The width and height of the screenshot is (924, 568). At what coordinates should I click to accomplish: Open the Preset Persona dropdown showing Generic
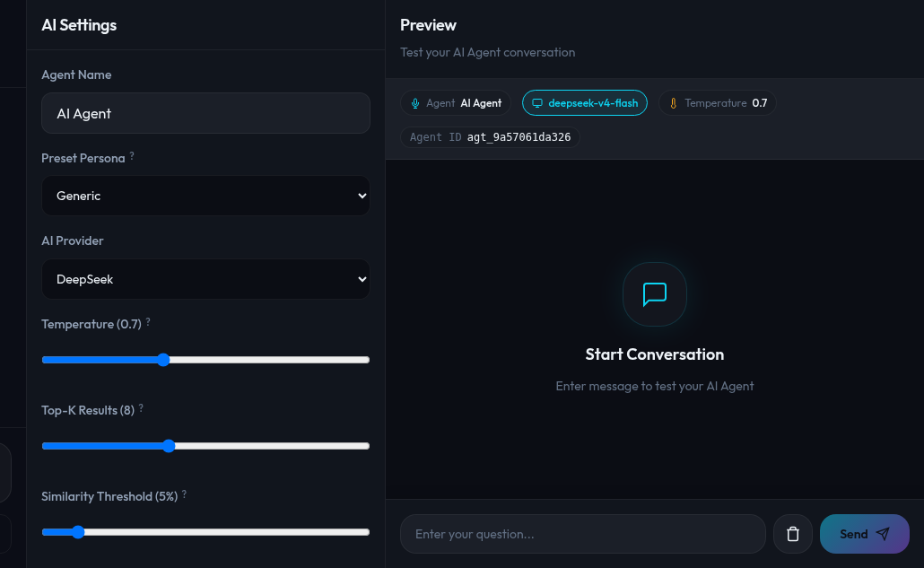tap(205, 196)
